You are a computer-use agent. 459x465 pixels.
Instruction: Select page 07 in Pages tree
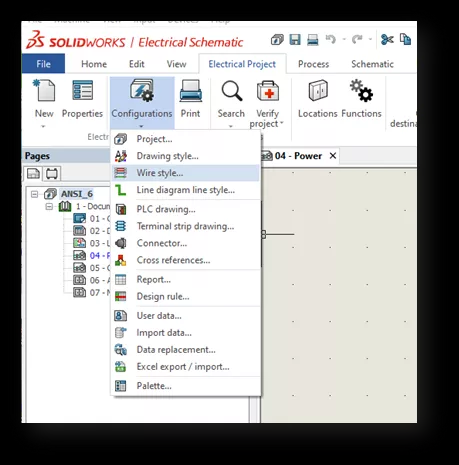click(92, 292)
